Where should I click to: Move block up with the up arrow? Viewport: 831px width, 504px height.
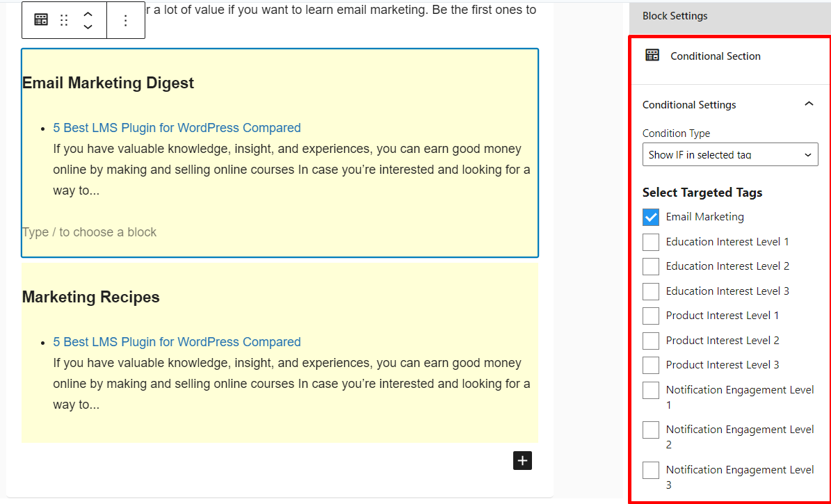click(x=88, y=15)
